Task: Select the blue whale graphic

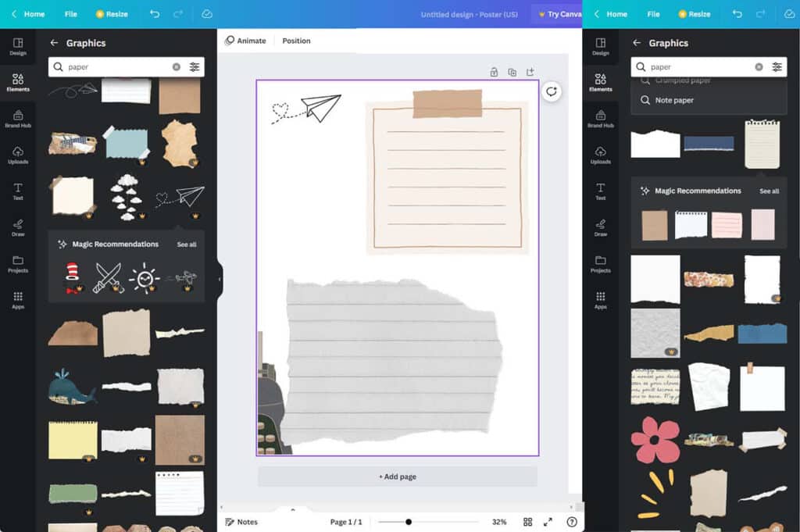Action: [x=71, y=387]
